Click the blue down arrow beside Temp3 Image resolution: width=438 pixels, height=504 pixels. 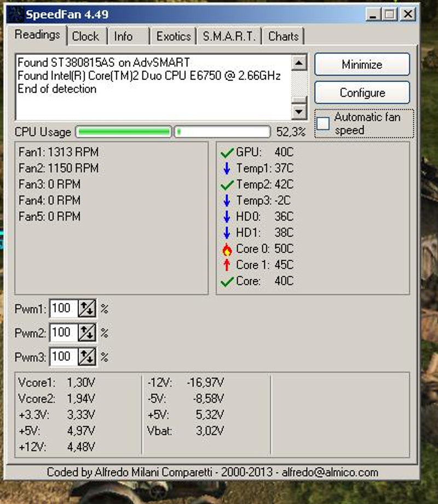pos(227,201)
